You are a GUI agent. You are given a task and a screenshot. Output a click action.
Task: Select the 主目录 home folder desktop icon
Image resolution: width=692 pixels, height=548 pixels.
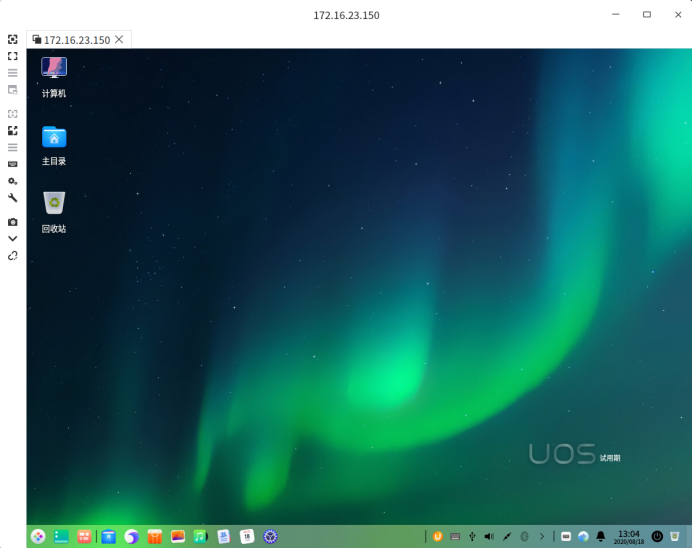click(x=54, y=146)
